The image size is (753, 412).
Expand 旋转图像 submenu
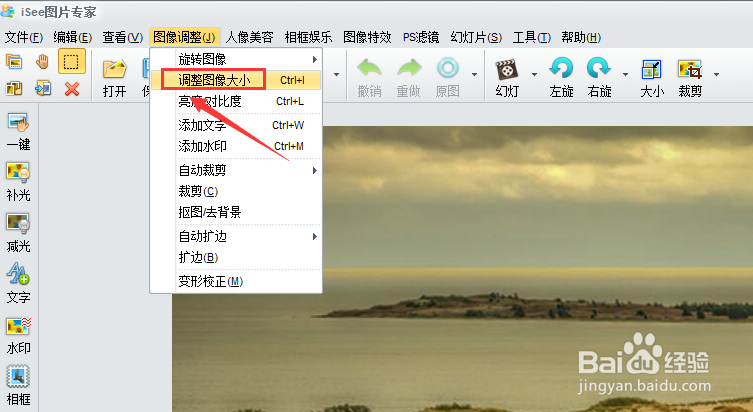pos(236,59)
